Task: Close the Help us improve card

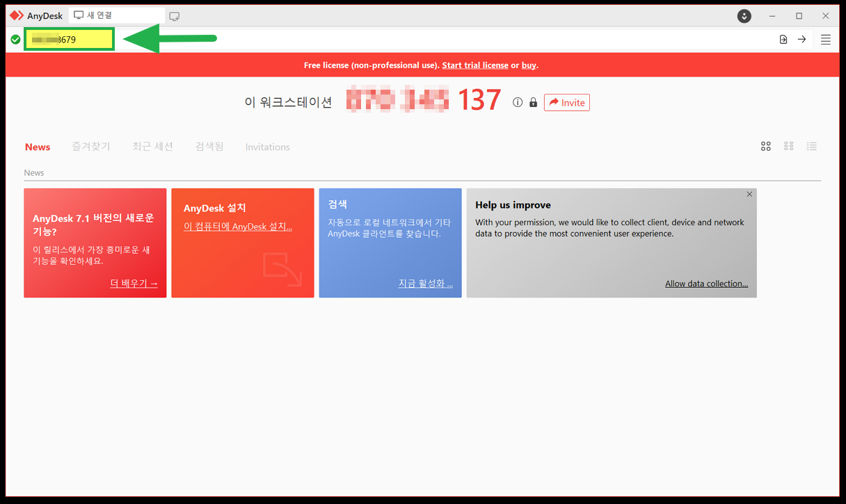Action: [749, 195]
